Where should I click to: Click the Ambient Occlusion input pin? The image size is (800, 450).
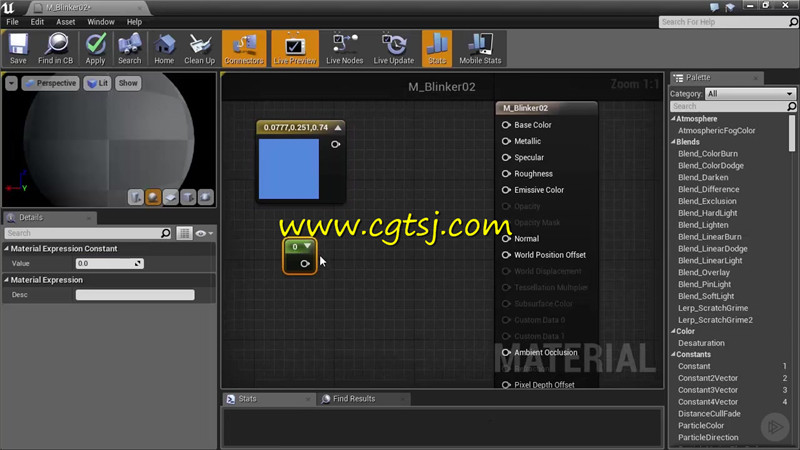point(506,353)
